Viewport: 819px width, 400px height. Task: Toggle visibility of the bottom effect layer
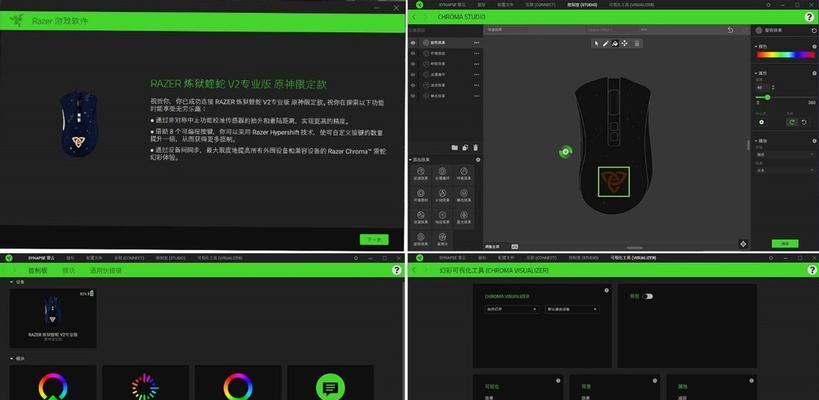tap(413, 96)
